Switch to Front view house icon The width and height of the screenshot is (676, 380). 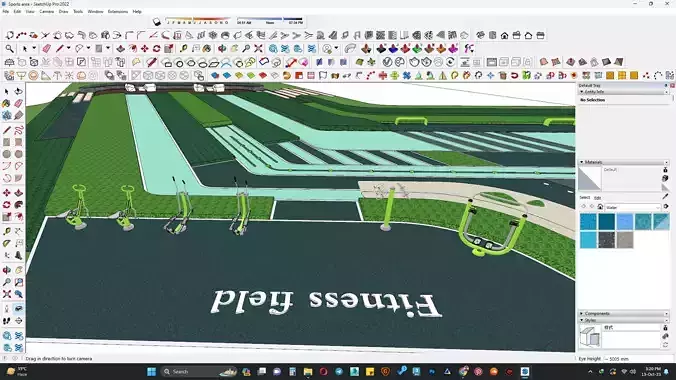click(504, 35)
